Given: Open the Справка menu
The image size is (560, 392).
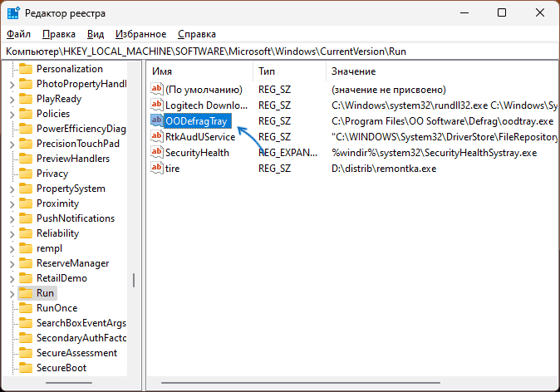Looking at the screenshot, I should point(197,34).
